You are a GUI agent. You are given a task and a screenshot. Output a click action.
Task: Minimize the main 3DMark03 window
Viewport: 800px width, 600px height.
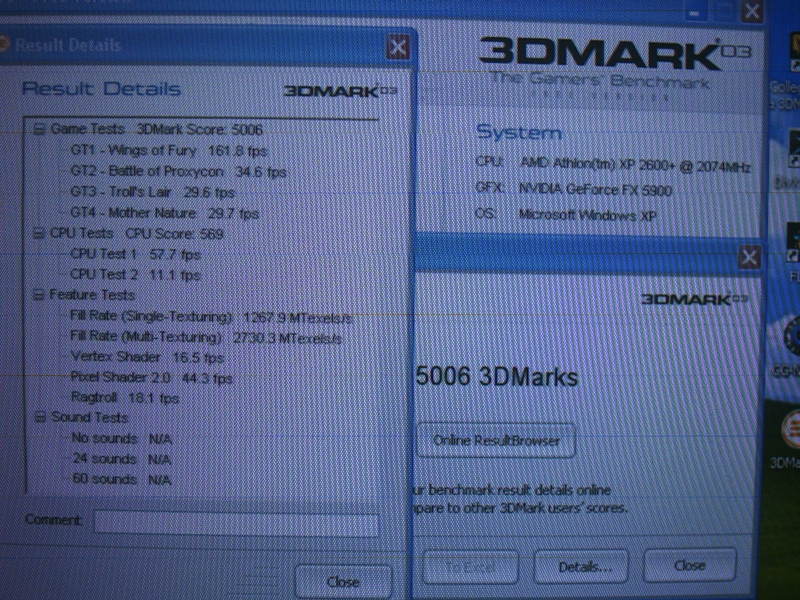[694, 12]
